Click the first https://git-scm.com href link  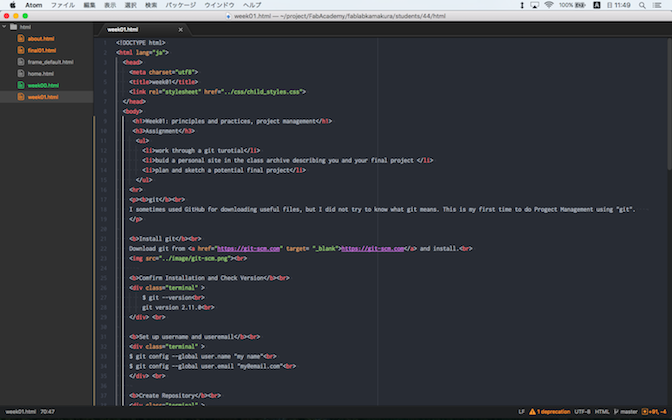coord(249,249)
